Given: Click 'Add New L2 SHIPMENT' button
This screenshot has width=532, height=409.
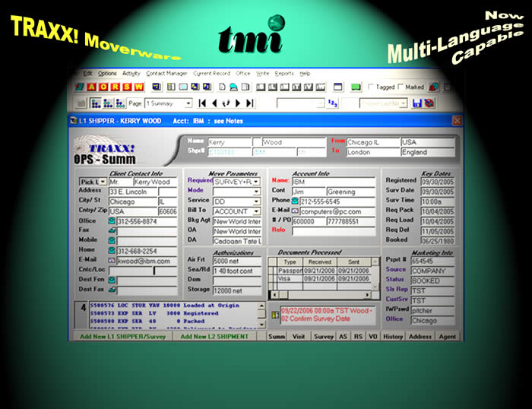Looking at the screenshot, I should tap(214, 336).
